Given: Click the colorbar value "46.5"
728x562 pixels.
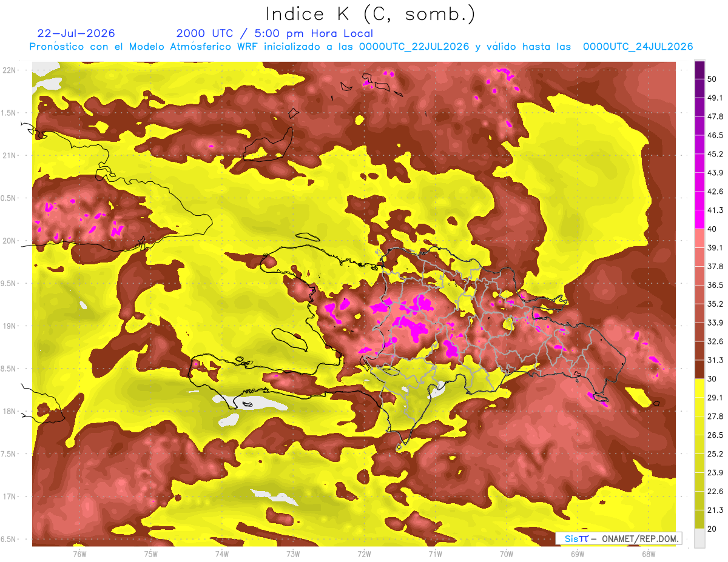Looking at the screenshot, I should tap(715, 135).
